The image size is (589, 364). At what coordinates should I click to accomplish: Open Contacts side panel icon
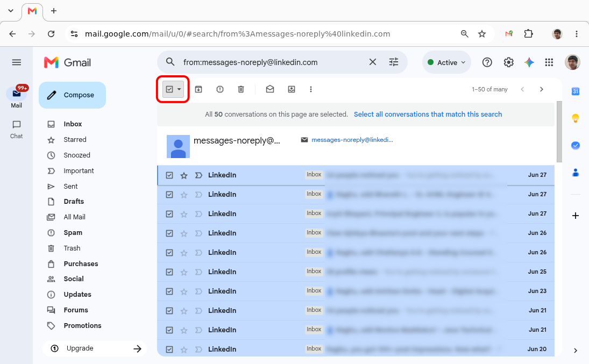(x=575, y=173)
